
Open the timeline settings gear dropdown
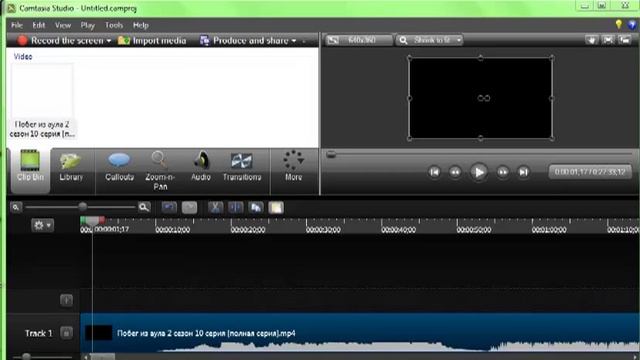point(42,225)
